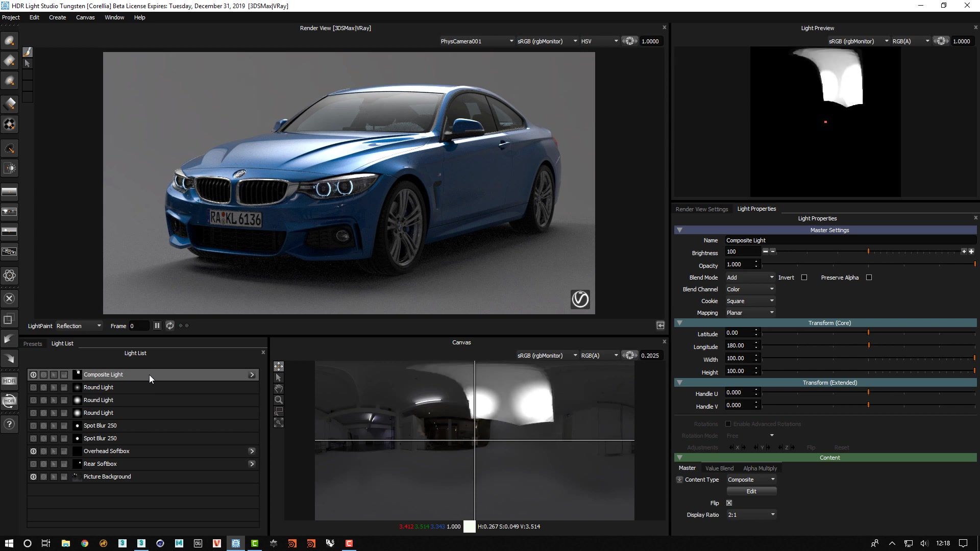Open the Value Blend content tab
Viewport: 980px width, 551px height.
(x=719, y=468)
